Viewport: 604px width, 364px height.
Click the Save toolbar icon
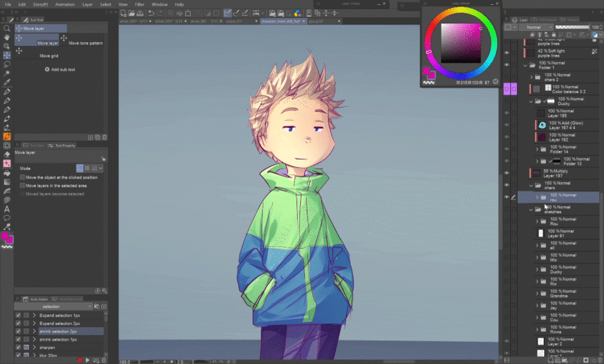(x=140, y=13)
